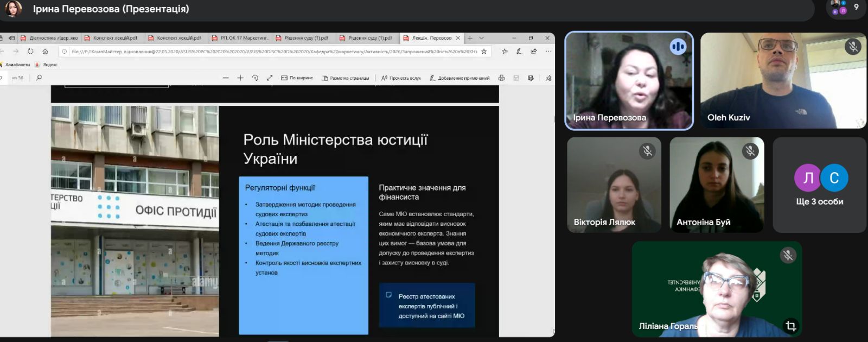
Task: Rotate the PDF page
Action: [255, 78]
